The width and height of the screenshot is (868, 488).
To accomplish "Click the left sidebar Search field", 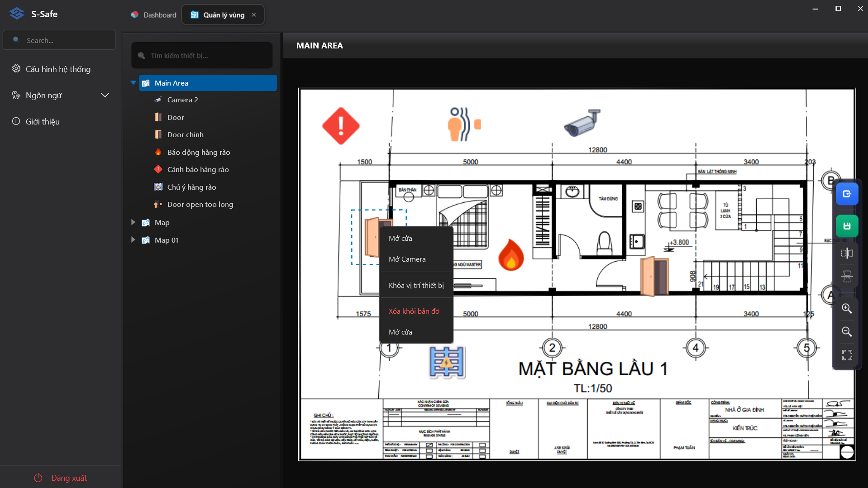I will [59, 40].
